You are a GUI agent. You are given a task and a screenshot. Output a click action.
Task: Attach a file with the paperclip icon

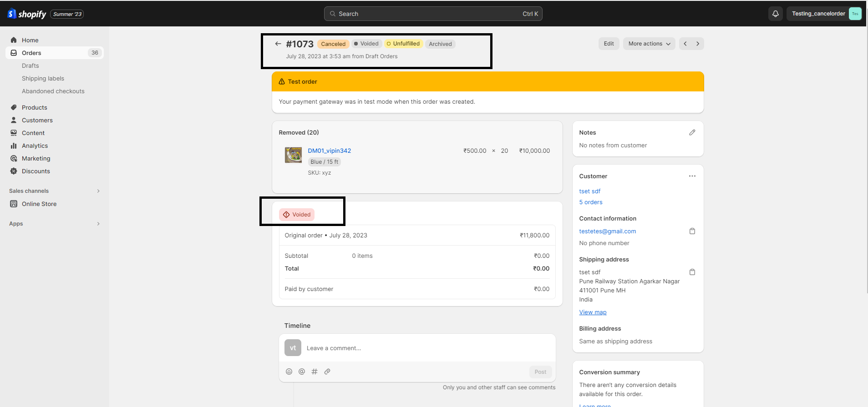[x=327, y=372]
